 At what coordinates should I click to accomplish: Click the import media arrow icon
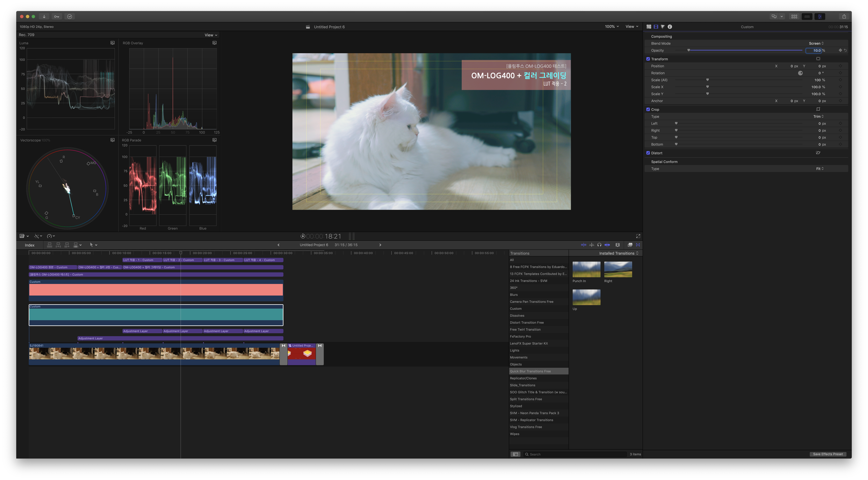coord(44,17)
